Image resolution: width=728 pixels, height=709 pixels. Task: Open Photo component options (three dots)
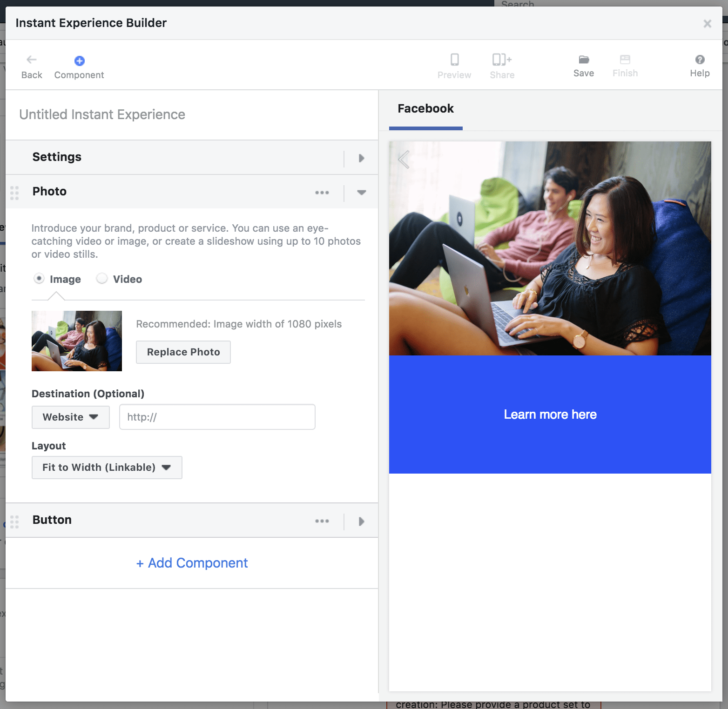tap(322, 193)
